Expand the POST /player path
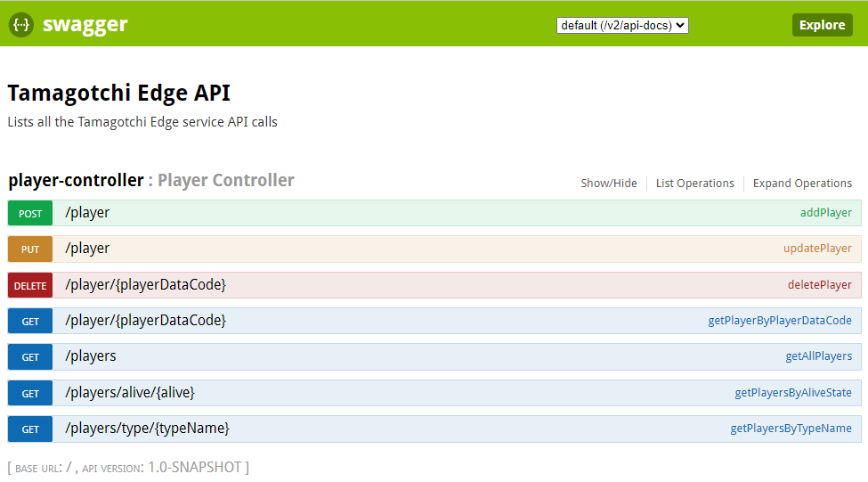The height and width of the screenshot is (482, 868). (x=87, y=213)
